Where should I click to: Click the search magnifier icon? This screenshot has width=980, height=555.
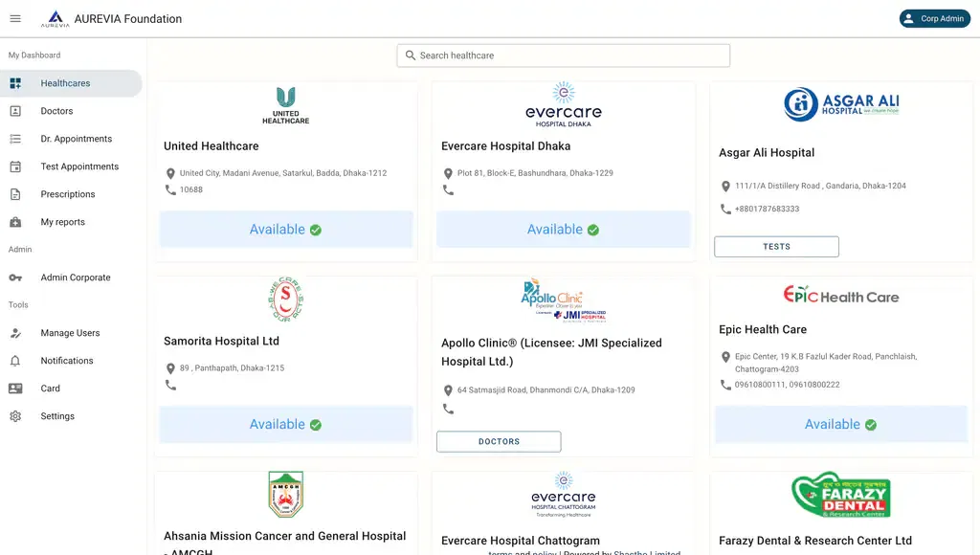pos(410,55)
